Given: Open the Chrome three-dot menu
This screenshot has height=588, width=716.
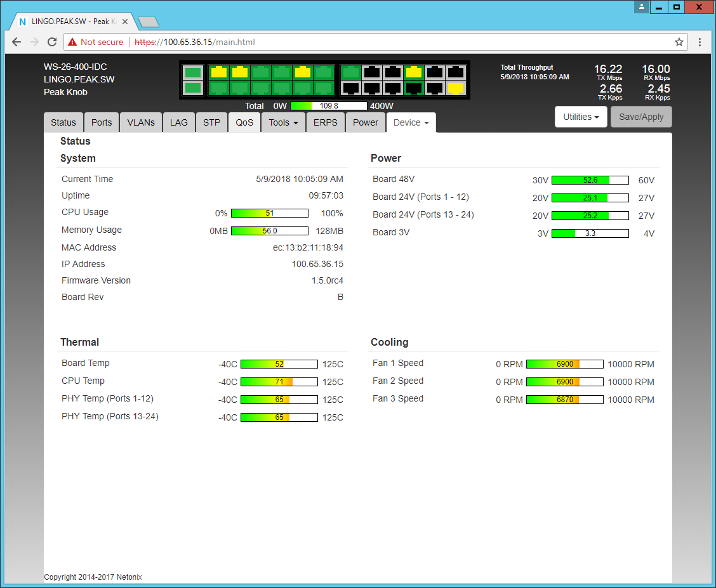Looking at the screenshot, I should click(x=699, y=42).
